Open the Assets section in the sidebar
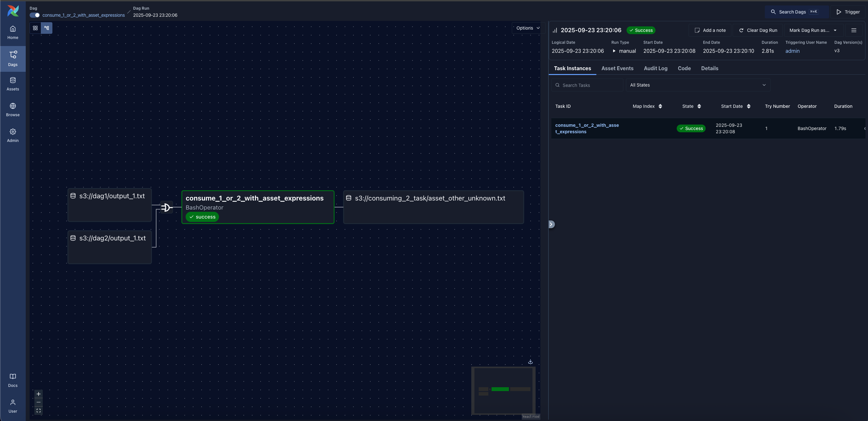Screen dimensions: 868x421 pos(13,83)
